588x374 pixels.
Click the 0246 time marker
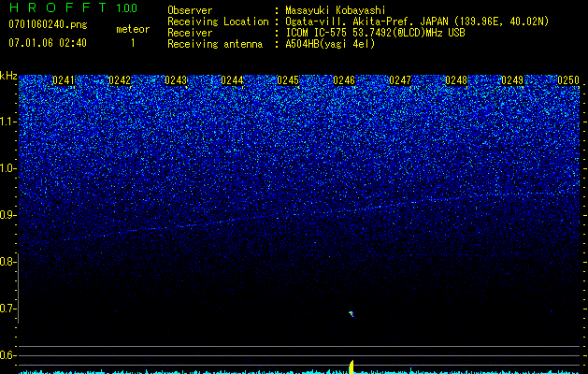tap(344, 80)
